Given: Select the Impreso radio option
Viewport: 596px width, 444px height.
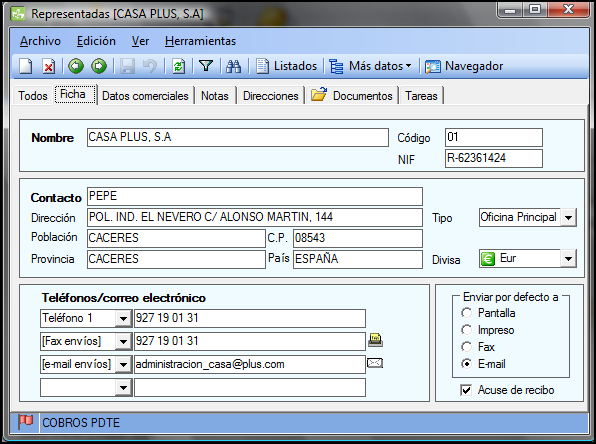Looking at the screenshot, I should point(466,330).
